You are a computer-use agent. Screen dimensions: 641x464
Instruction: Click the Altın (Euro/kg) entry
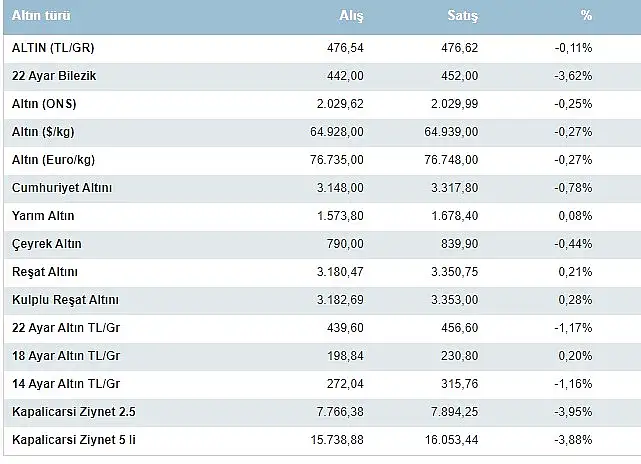tap(54, 159)
